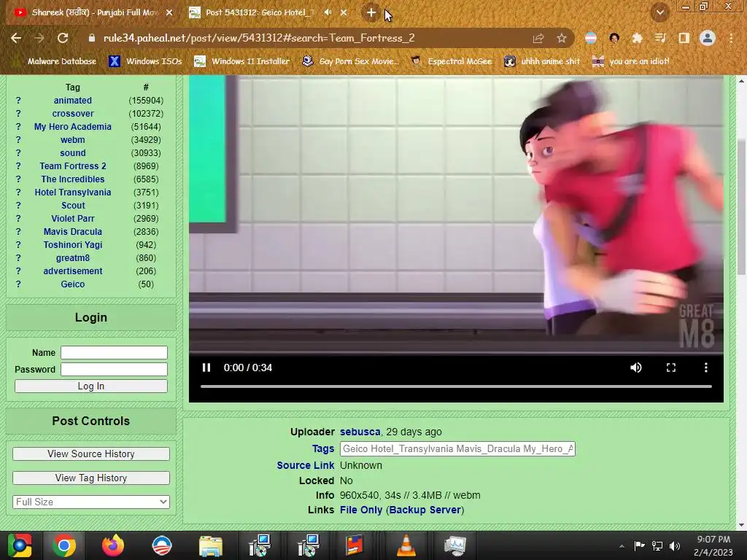Open the Windows 11 Installer bookmark
Viewport: 747px width, 560px height.
tap(242, 61)
